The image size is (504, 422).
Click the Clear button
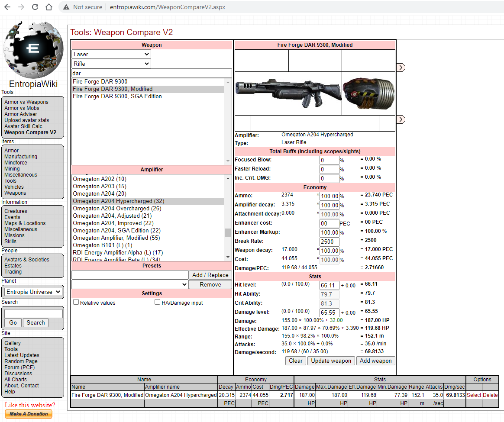coord(295,361)
